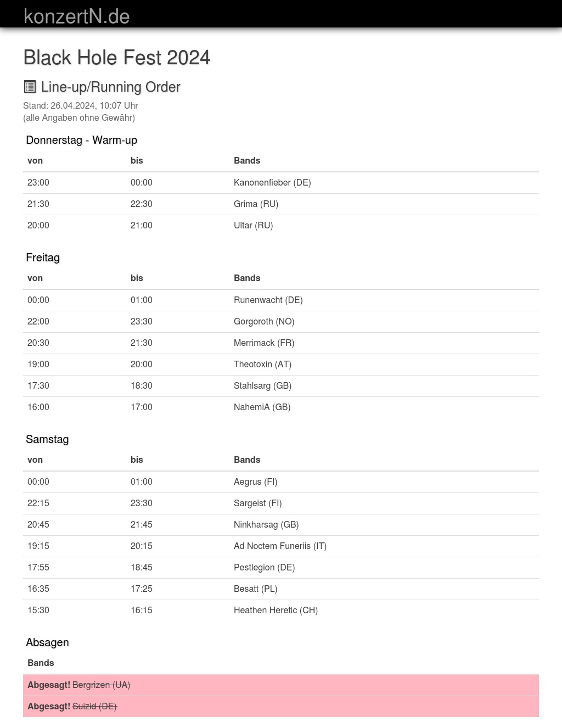Click the Samstag section heading

pos(47,439)
